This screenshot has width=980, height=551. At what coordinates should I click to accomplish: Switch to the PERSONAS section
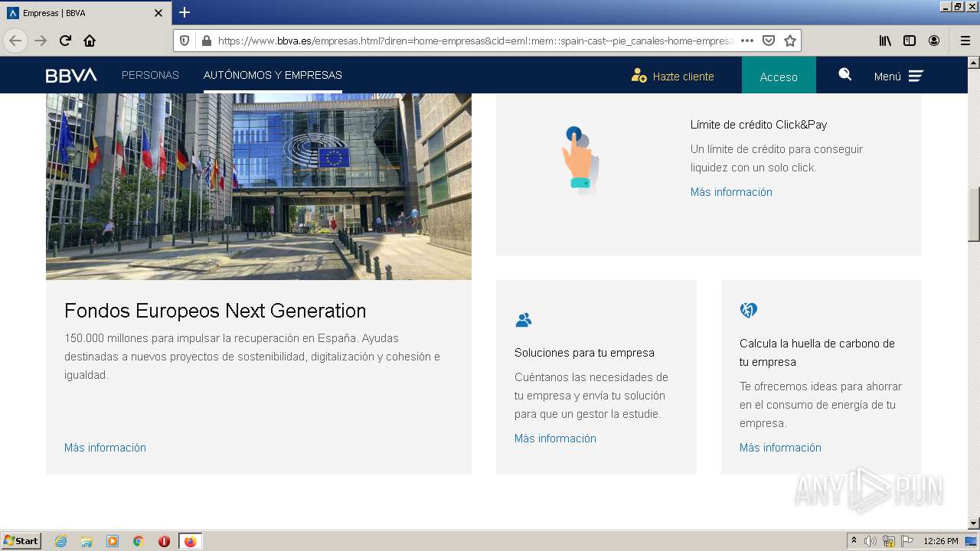point(150,75)
